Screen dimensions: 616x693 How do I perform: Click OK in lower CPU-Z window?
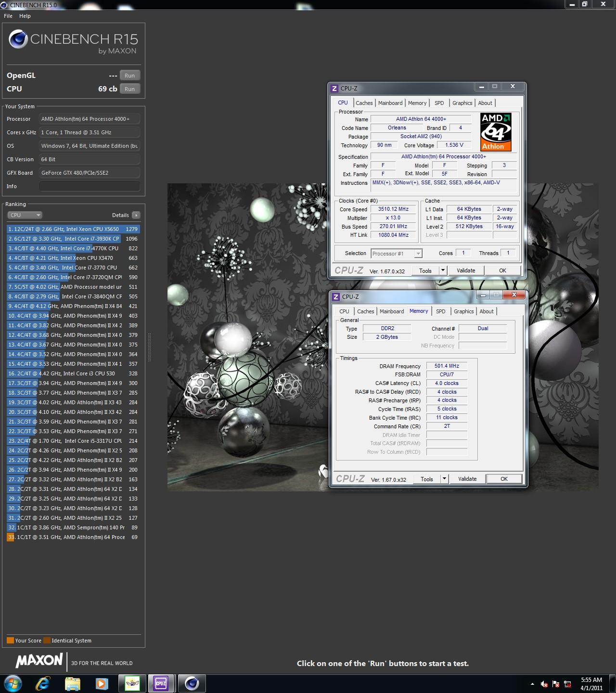pos(504,479)
